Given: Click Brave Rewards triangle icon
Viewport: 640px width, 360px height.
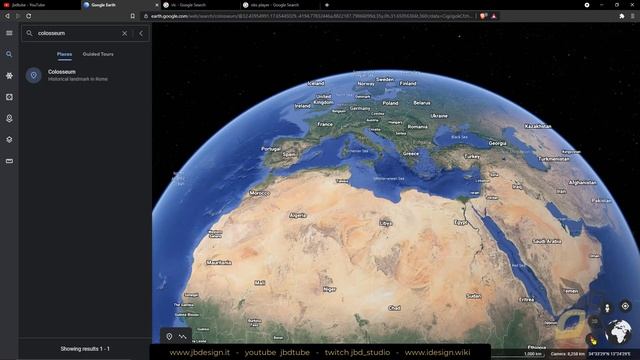Looking at the screenshot, I should tap(493, 16).
